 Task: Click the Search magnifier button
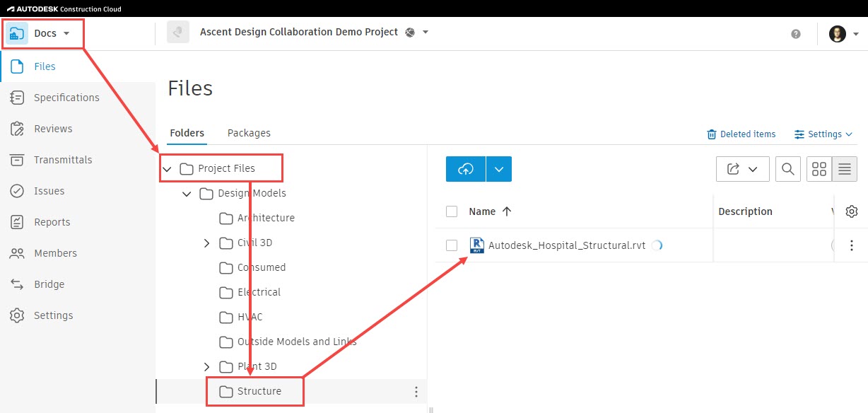click(x=787, y=169)
